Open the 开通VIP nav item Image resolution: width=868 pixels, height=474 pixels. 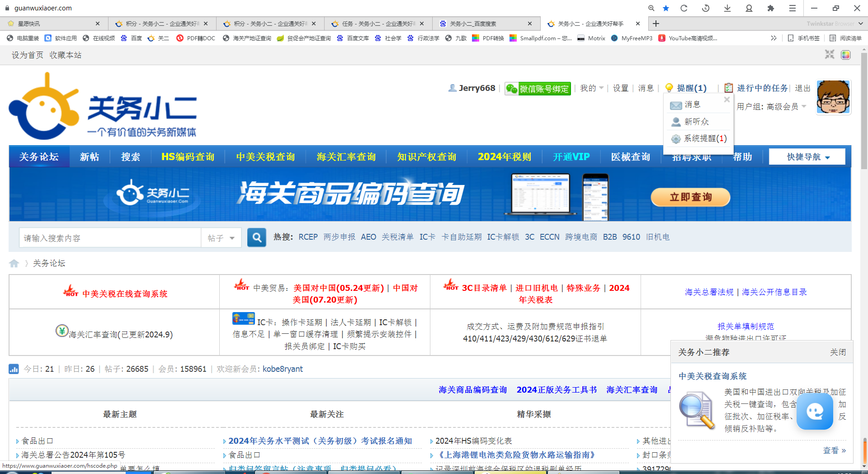(x=571, y=156)
